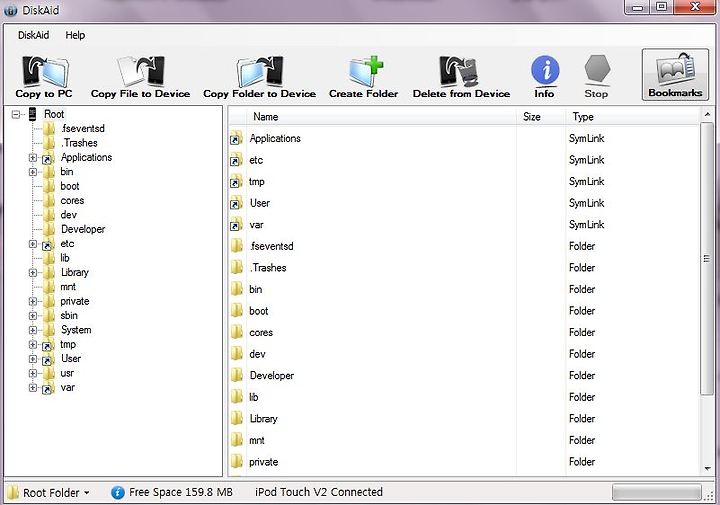Click Copy Folder to Device icon

[259, 77]
